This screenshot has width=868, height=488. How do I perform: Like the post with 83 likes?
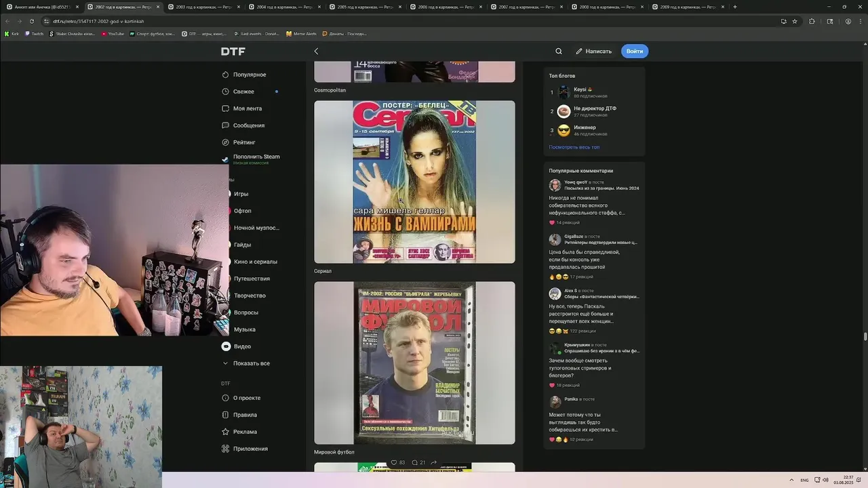[x=398, y=462]
